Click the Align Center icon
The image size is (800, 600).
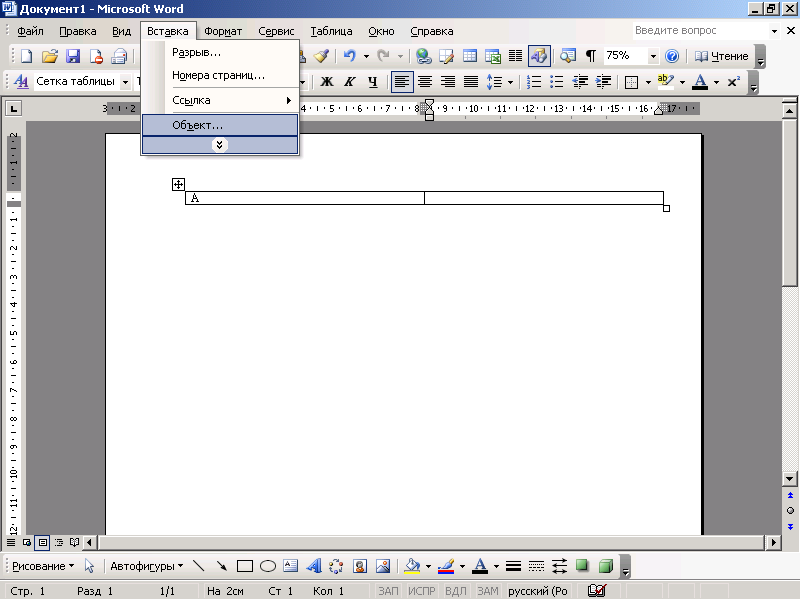click(425, 82)
